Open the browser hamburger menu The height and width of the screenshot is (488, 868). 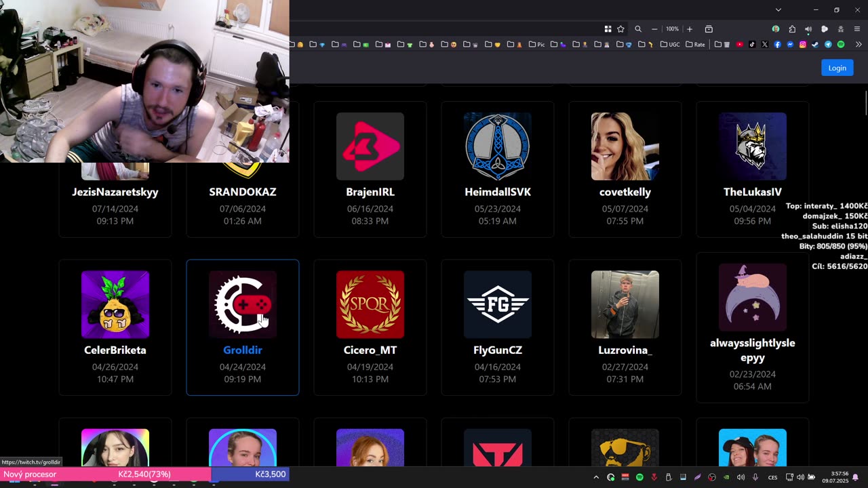(x=857, y=29)
